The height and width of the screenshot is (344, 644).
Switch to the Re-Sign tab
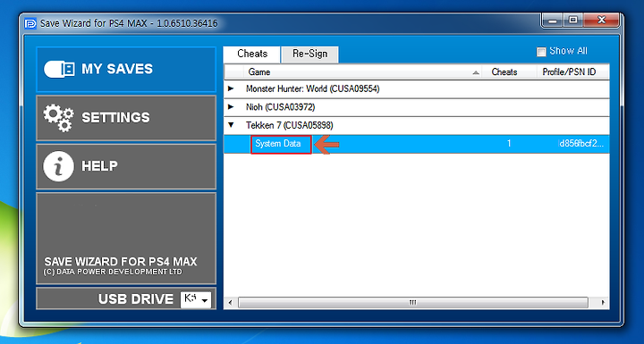pos(309,55)
